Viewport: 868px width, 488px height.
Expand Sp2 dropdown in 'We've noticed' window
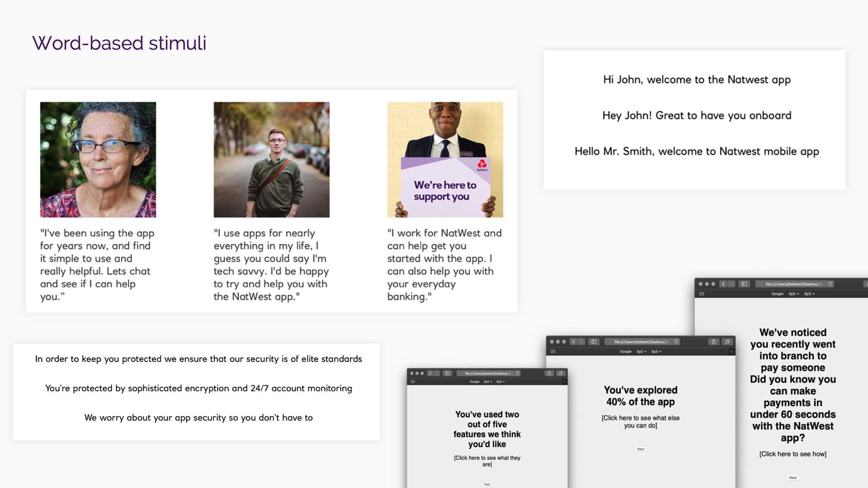(794, 294)
